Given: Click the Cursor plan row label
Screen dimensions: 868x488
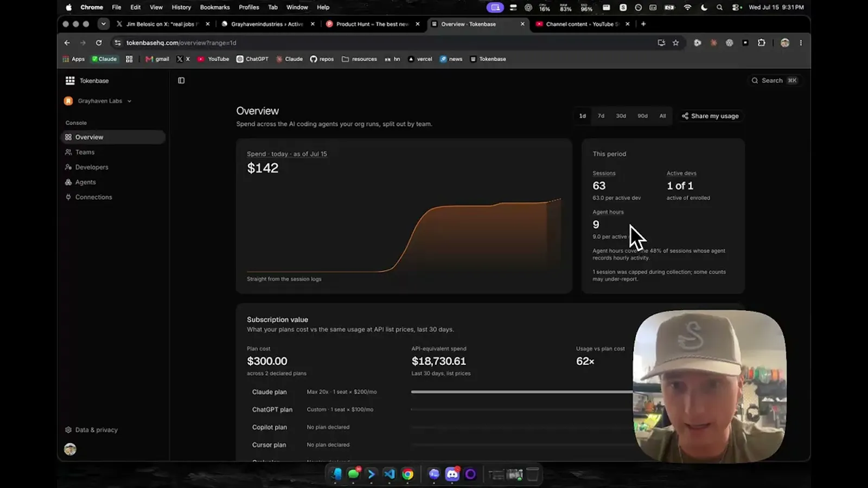Looking at the screenshot, I should [269, 445].
